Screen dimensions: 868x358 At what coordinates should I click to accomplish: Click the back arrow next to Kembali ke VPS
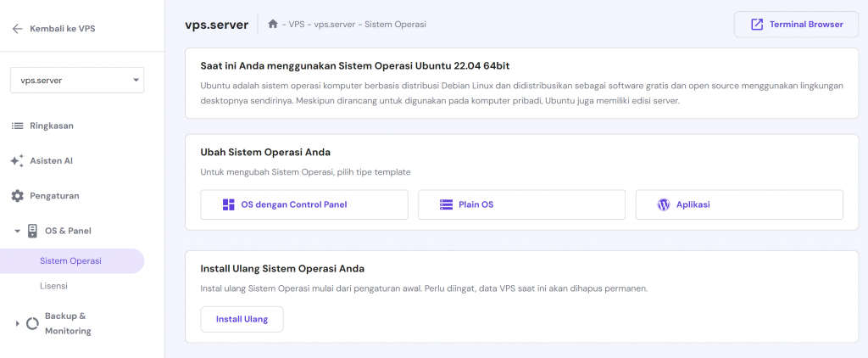[17, 29]
